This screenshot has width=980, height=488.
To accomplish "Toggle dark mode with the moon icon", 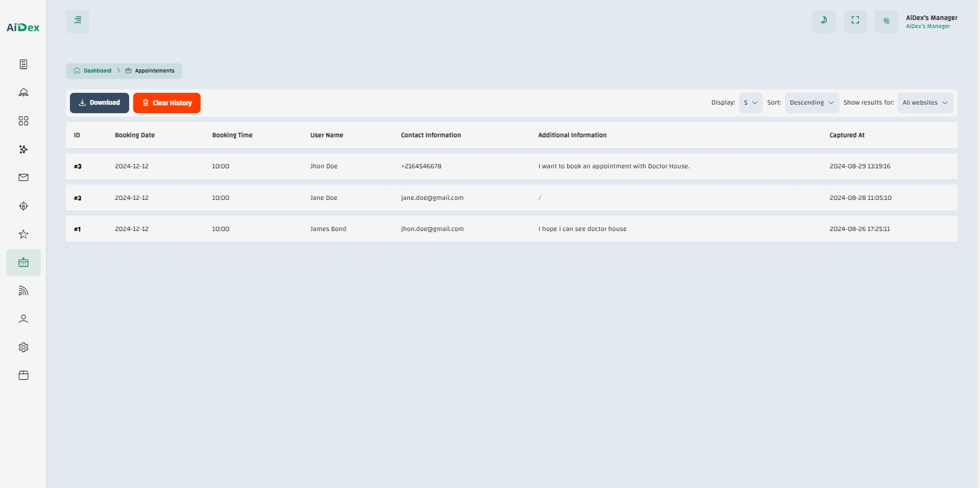I will tap(823, 21).
